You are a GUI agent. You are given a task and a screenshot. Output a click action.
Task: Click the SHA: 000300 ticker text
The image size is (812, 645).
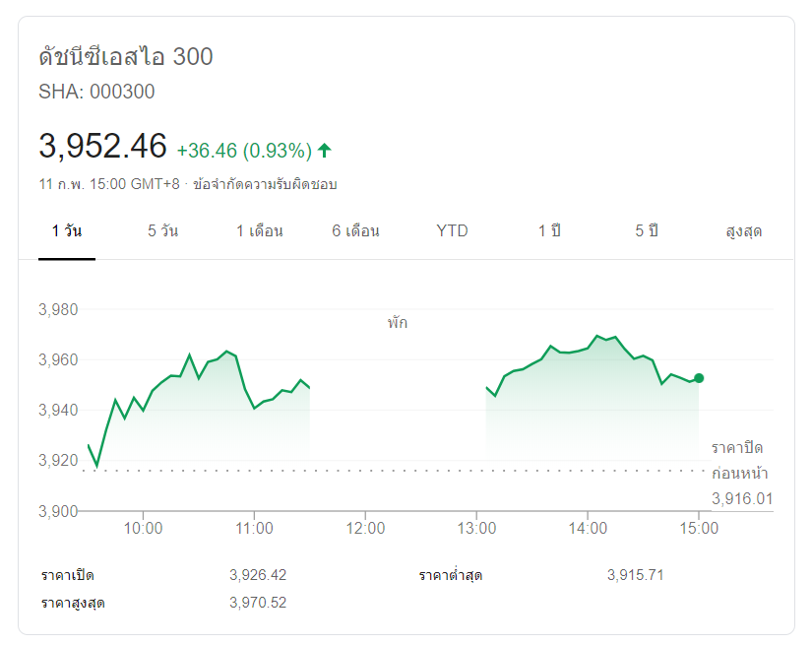96,92
